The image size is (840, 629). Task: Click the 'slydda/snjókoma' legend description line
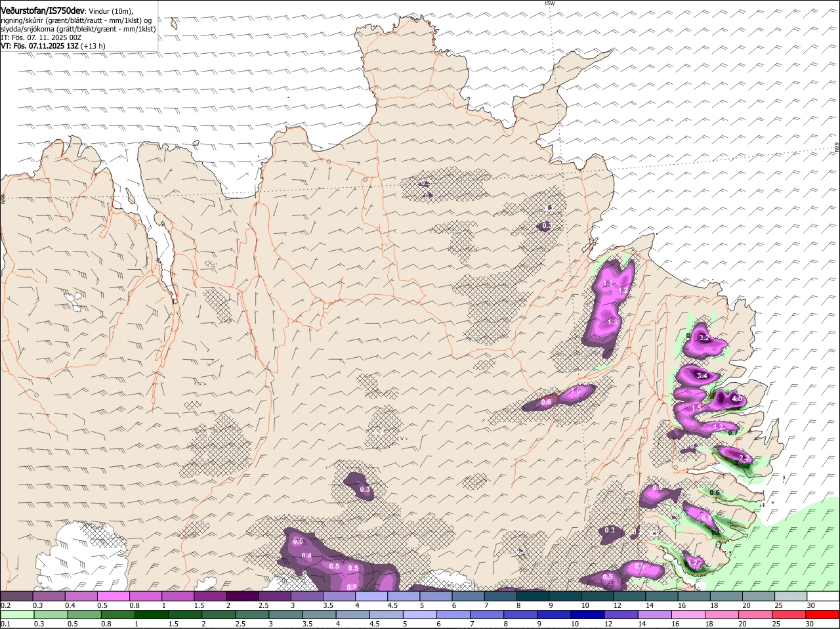78,29
